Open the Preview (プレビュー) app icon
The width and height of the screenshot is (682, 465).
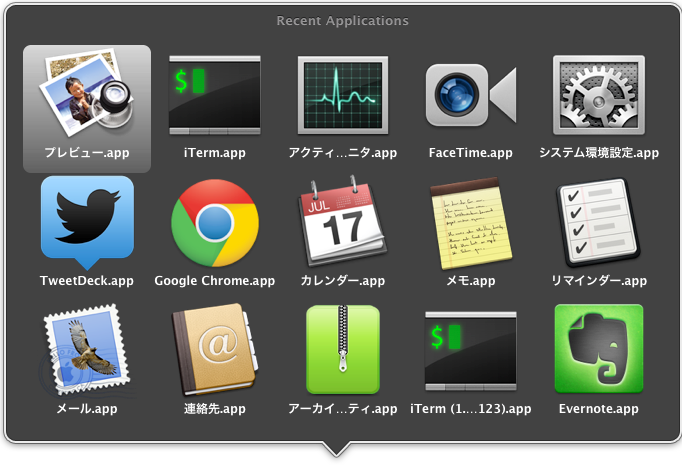click(87, 94)
